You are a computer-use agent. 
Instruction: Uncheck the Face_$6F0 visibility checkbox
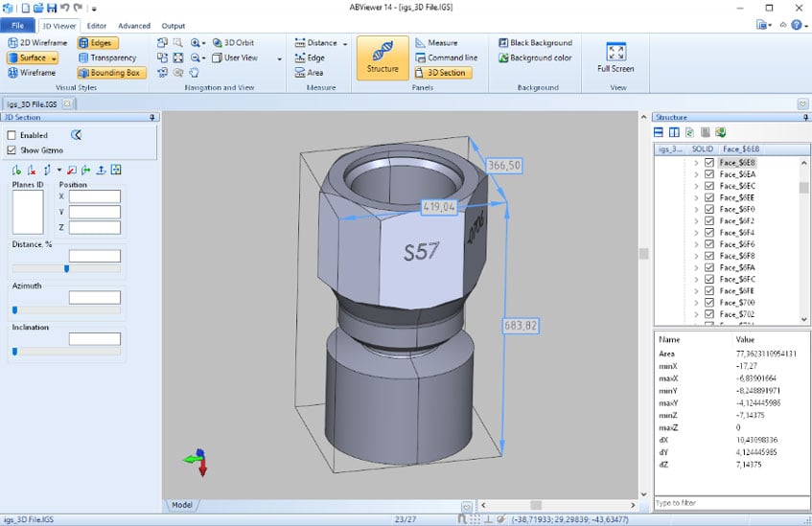tap(709, 209)
